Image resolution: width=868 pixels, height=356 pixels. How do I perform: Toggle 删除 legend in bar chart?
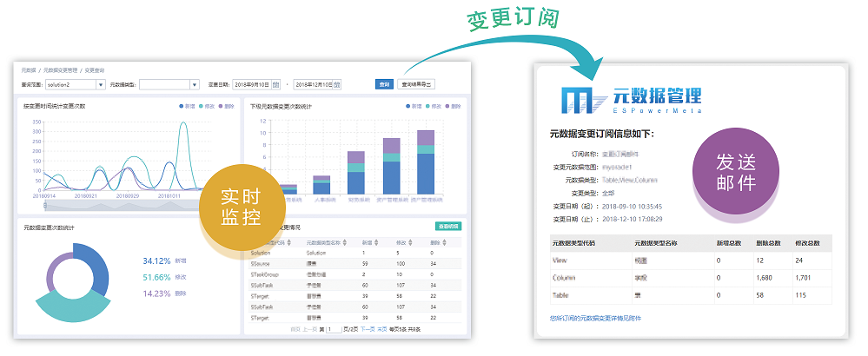[x=452, y=106]
